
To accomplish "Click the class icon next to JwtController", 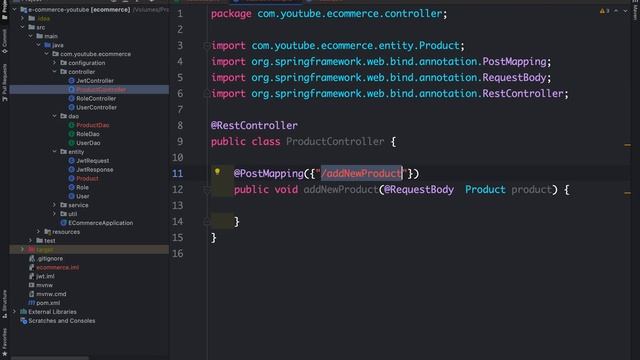I will [71, 81].
